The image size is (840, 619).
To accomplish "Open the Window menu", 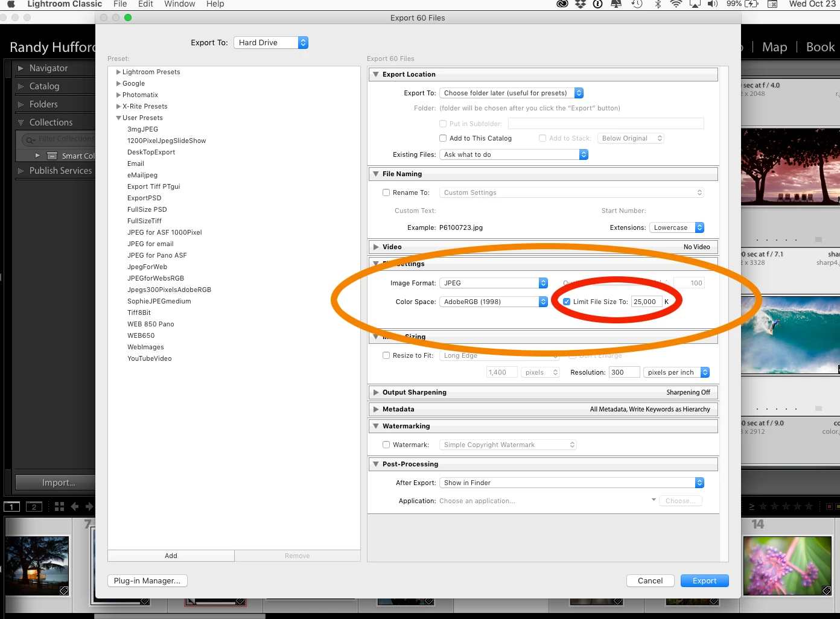I will point(180,4).
